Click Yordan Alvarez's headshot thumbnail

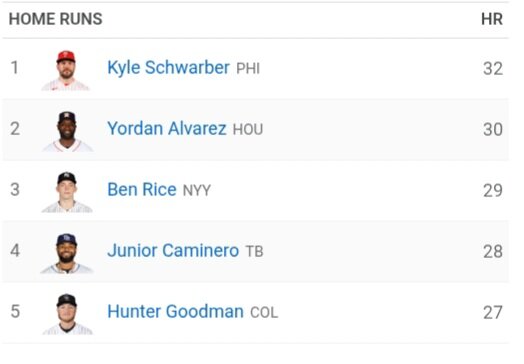67,131
